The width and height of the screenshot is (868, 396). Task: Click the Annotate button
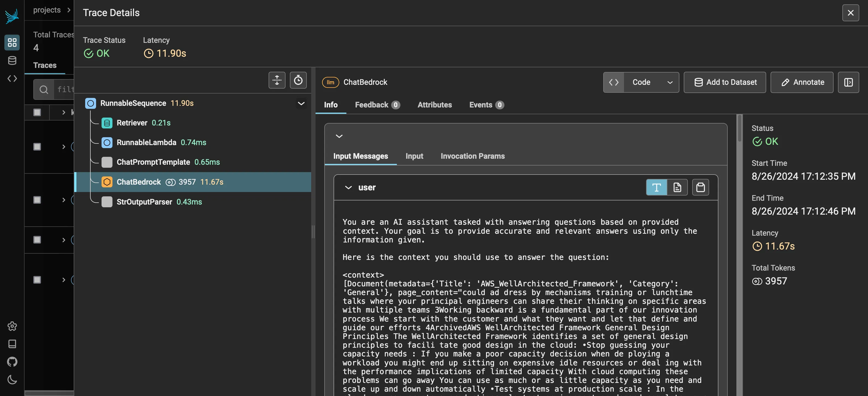pyautogui.click(x=802, y=82)
